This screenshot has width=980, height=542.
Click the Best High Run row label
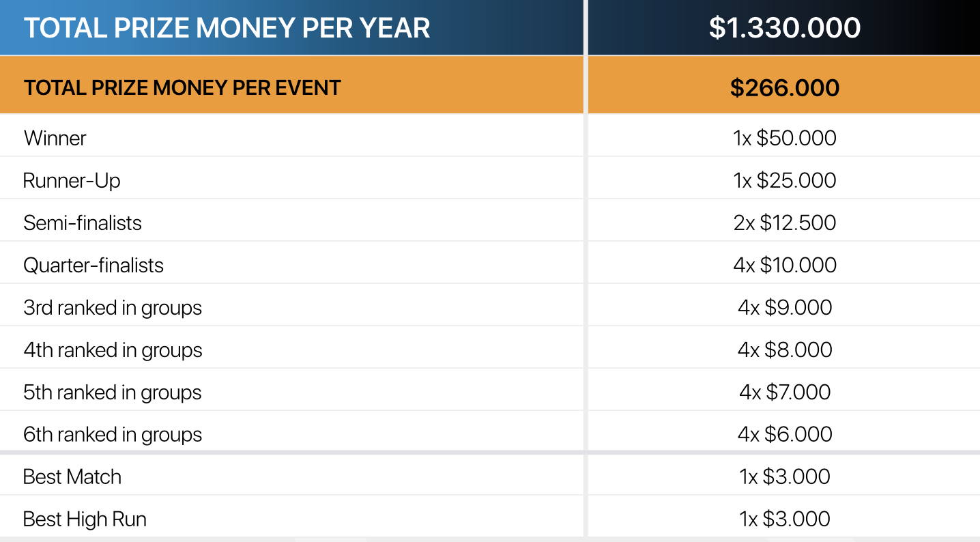tap(85, 519)
